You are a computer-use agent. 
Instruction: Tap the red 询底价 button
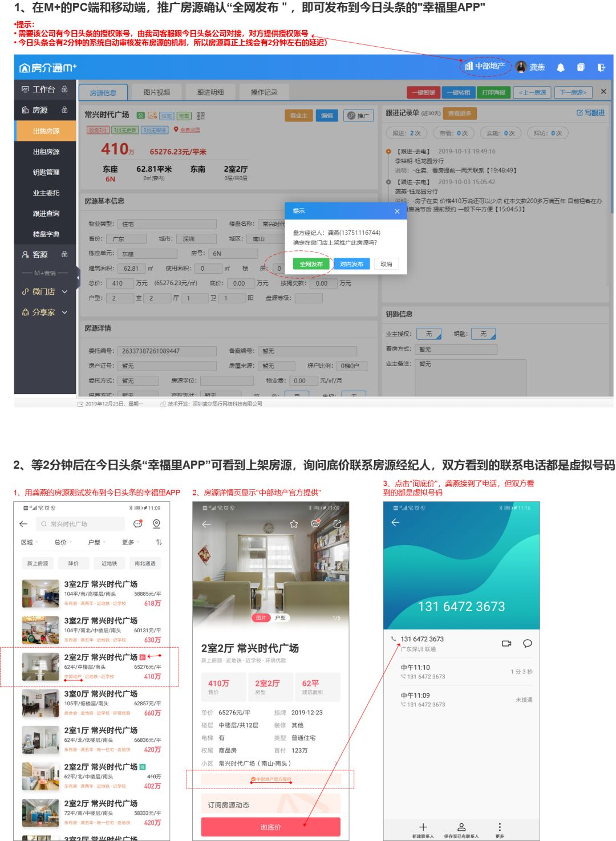click(271, 827)
